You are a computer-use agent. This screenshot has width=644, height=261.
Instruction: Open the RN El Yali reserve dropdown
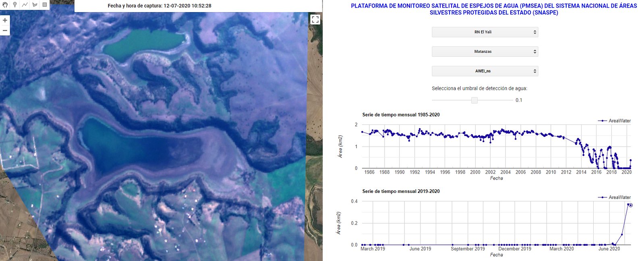click(485, 32)
